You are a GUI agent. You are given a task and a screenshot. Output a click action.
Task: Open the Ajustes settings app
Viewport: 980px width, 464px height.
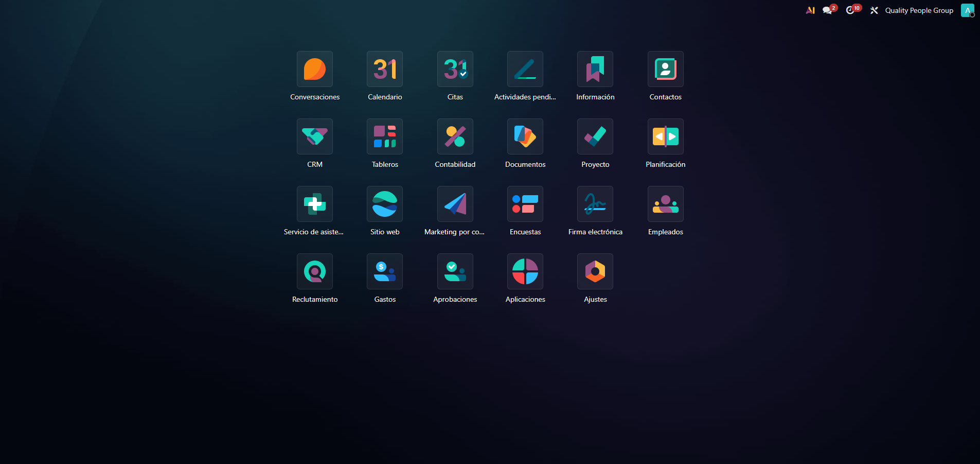click(595, 272)
